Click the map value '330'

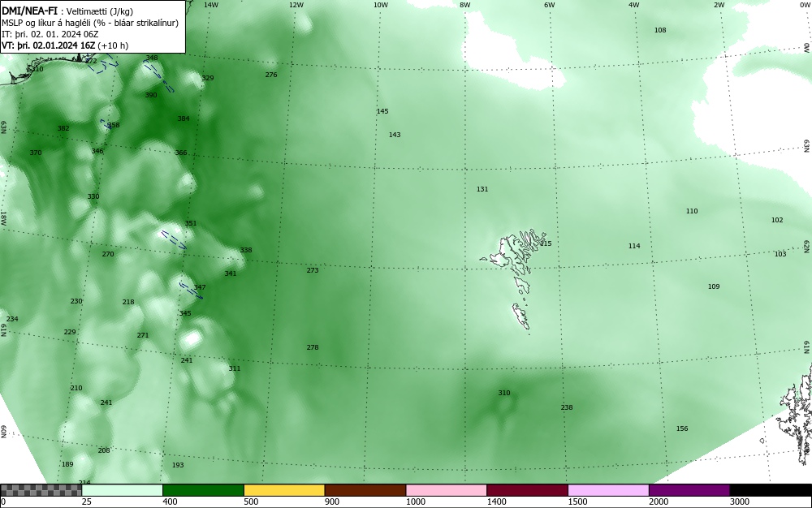[93, 196]
